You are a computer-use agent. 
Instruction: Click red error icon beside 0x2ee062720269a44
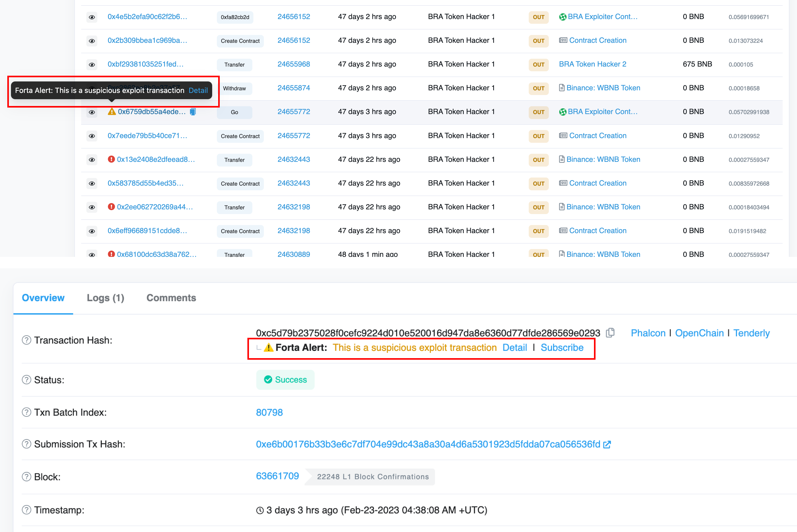pyautogui.click(x=111, y=207)
